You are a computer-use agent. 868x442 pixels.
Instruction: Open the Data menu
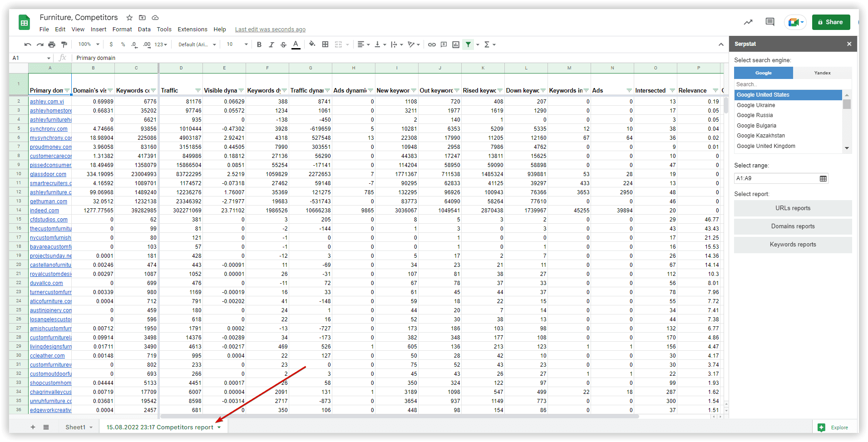tap(144, 29)
